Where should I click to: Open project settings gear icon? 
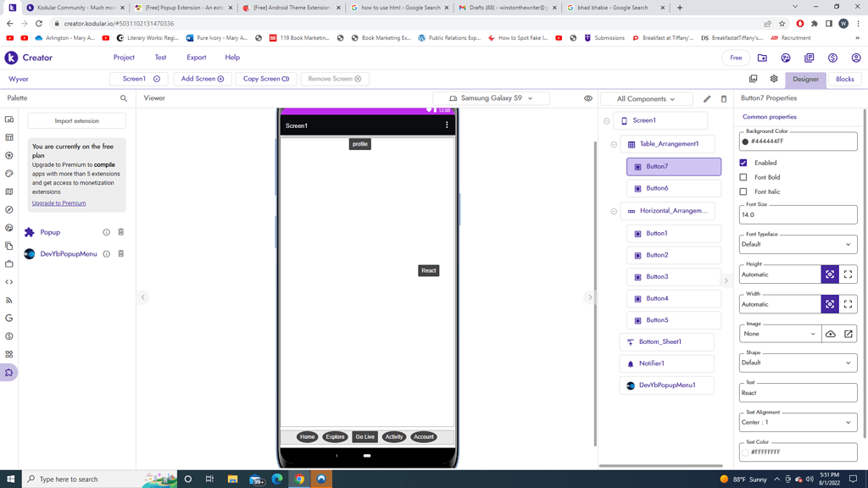(x=774, y=79)
